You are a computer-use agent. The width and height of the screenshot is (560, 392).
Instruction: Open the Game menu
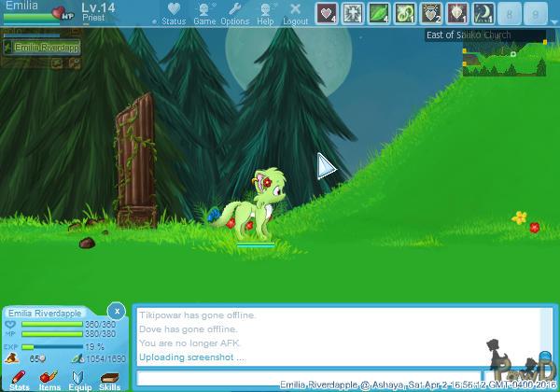203,13
